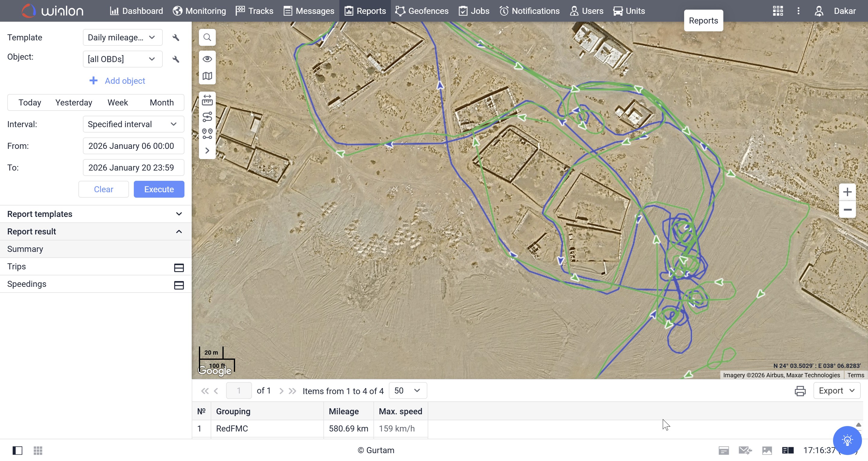This screenshot has width=868, height=461.
Task: Switch to the Monitoring tab
Action: (199, 11)
